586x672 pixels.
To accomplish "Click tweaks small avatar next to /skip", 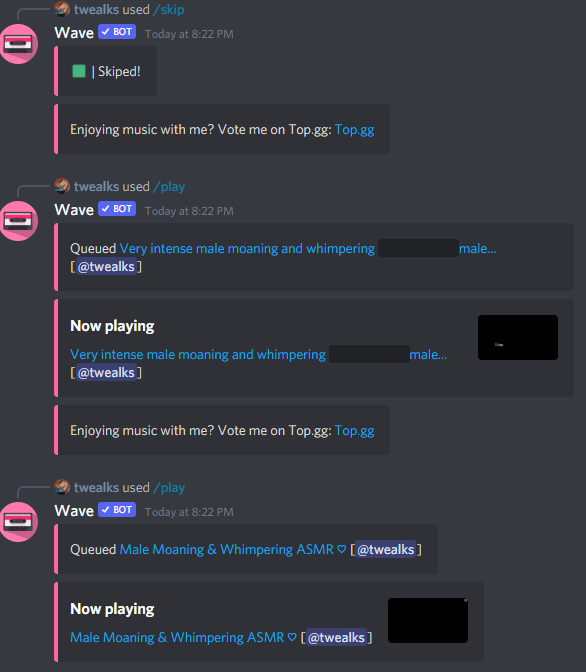I will (62, 9).
